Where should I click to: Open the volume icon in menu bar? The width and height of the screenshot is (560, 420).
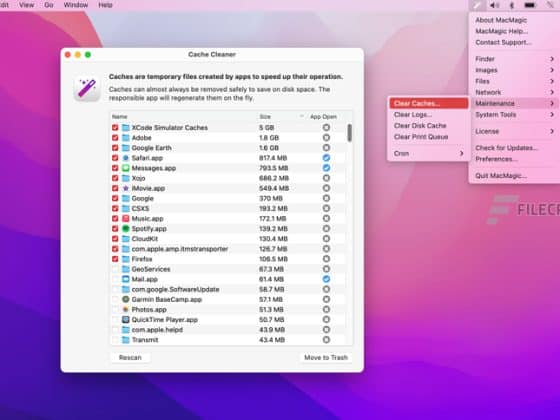(x=495, y=5)
